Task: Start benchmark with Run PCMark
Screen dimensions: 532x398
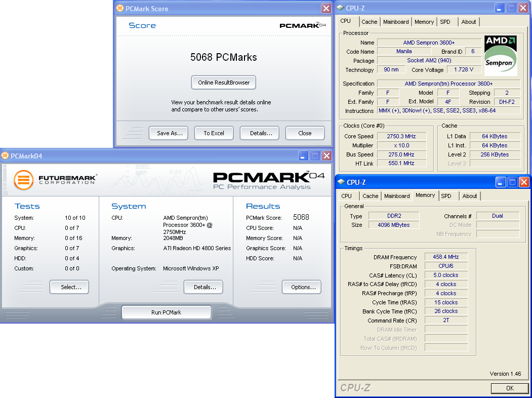Action: pos(166,312)
